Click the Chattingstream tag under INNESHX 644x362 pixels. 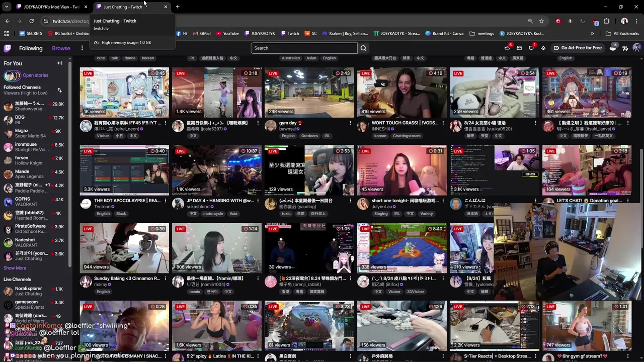pos(407,136)
